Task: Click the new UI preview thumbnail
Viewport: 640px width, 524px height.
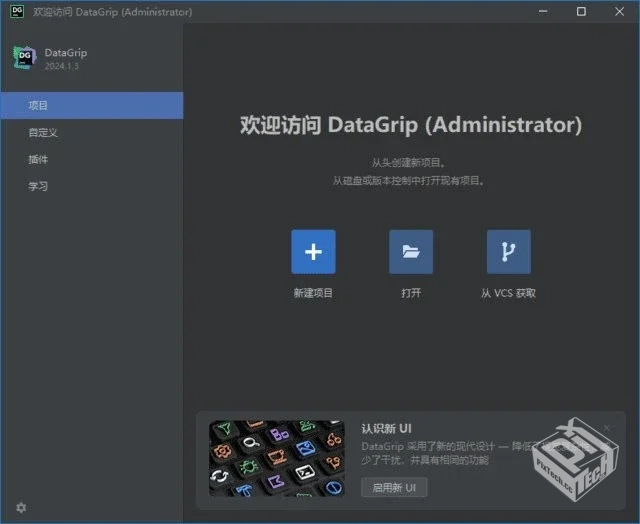Action: click(277, 458)
